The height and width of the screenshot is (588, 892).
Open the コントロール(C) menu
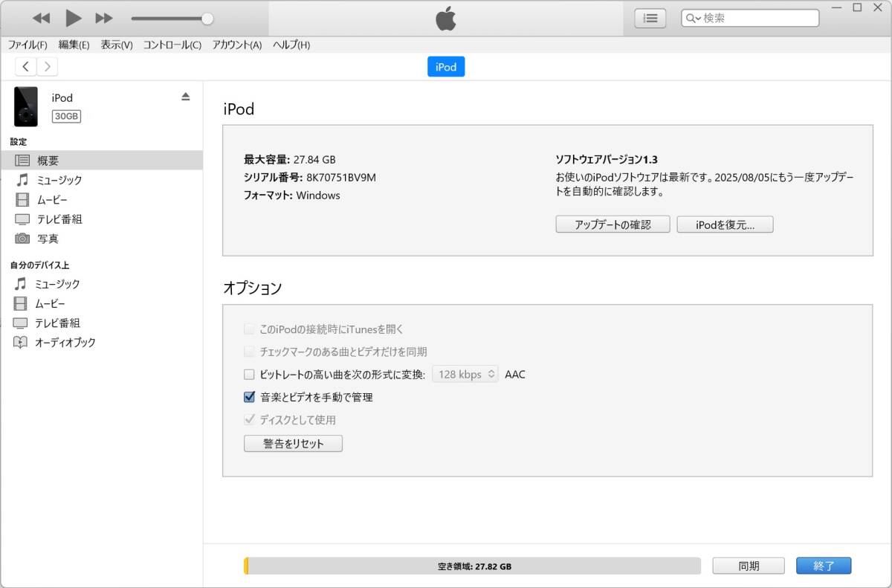[172, 45]
